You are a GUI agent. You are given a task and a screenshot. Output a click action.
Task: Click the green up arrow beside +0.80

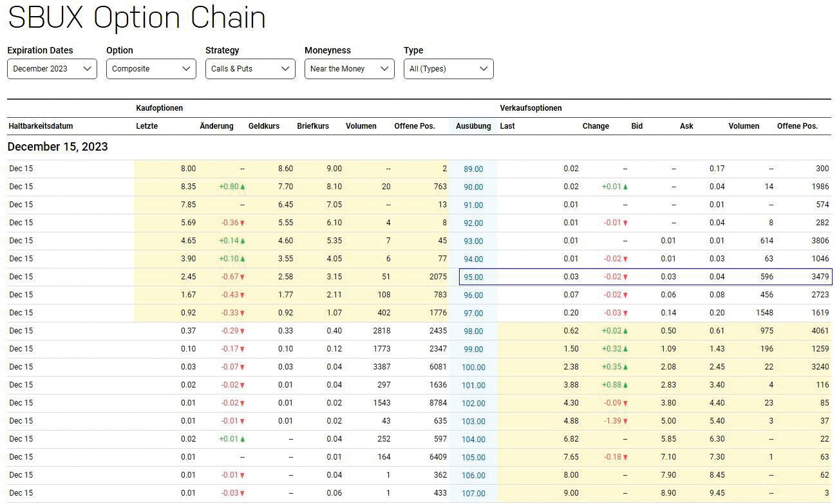click(x=243, y=187)
